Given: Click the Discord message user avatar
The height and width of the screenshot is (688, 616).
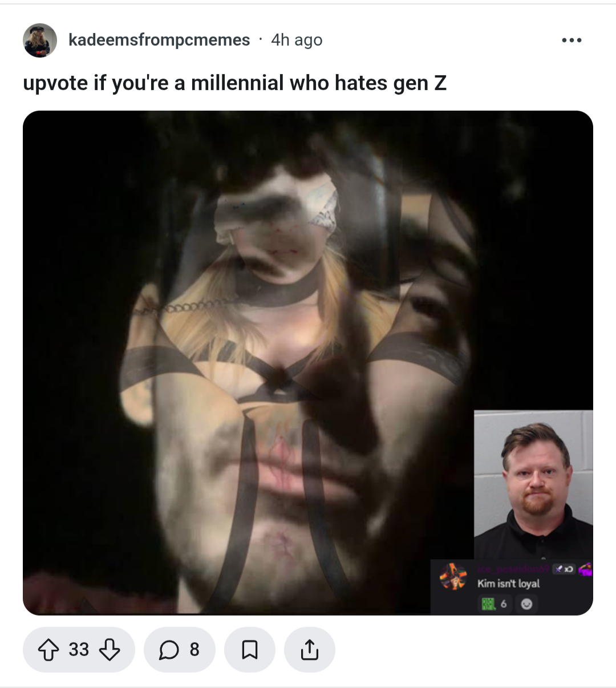Looking at the screenshot, I should (x=453, y=576).
